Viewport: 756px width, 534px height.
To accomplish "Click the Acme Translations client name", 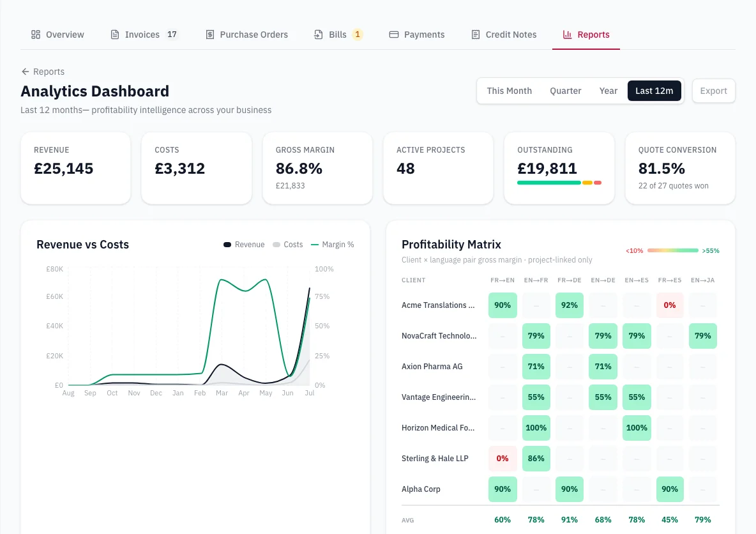I will tap(438, 305).
